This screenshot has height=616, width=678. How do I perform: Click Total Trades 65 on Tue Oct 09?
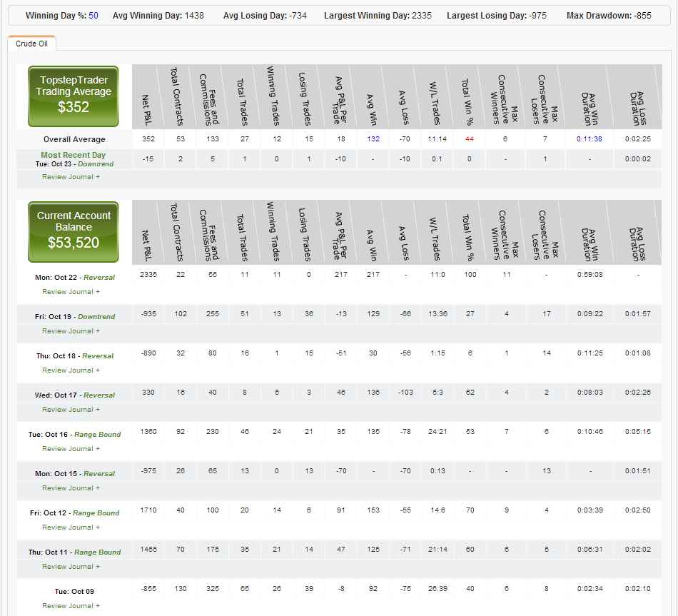pyautogui.click(x=245, y=589)
